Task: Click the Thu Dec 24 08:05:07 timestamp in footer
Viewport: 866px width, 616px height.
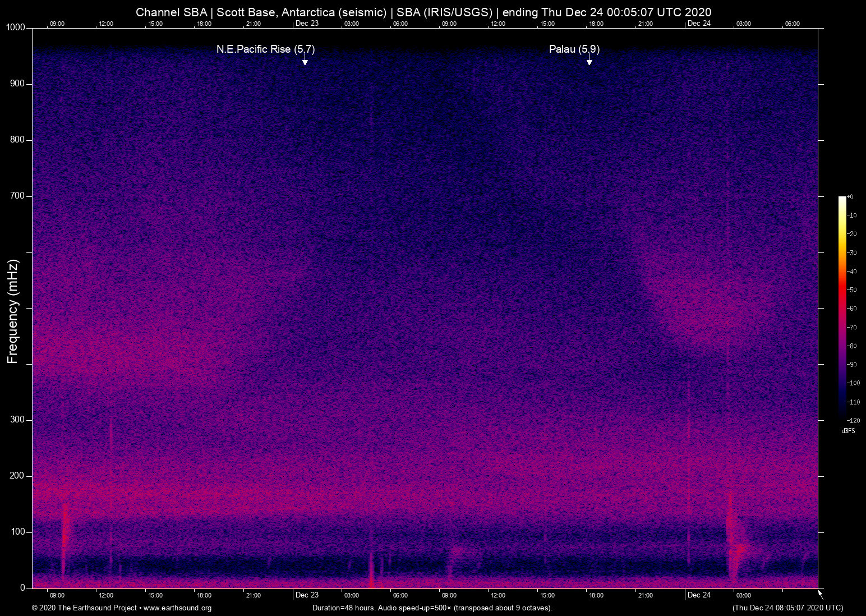Action: [x=787, y=608]
